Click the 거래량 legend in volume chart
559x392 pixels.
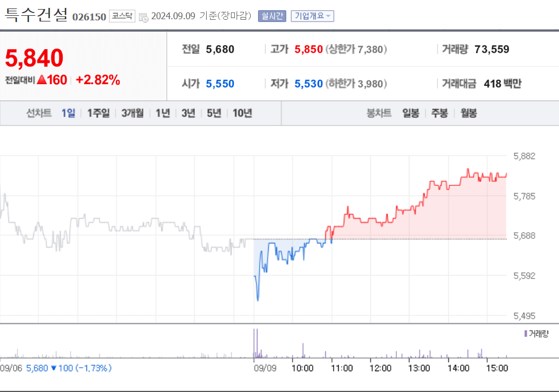click(x=536, y=334)
